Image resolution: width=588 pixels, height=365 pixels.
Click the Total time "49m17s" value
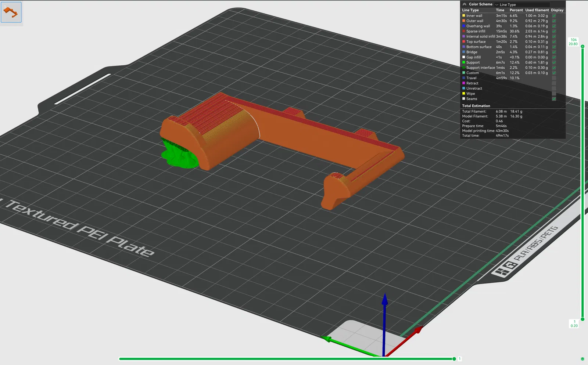point(502,135)
